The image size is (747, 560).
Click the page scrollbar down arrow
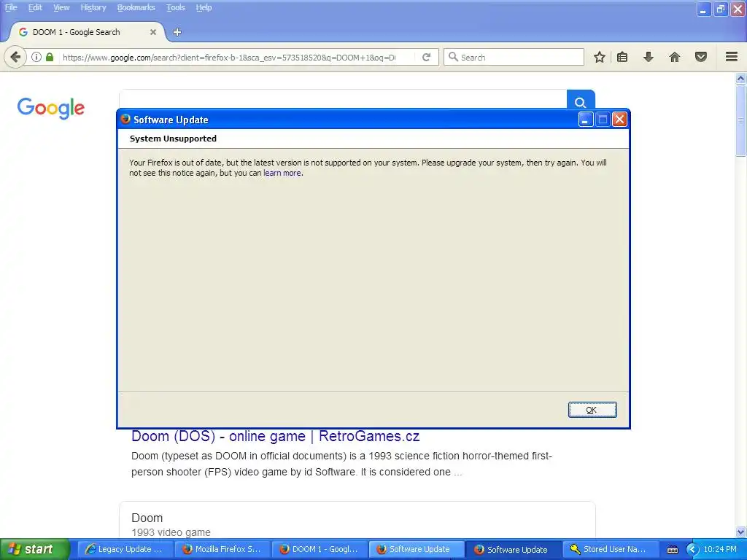[x=740, y=532]
